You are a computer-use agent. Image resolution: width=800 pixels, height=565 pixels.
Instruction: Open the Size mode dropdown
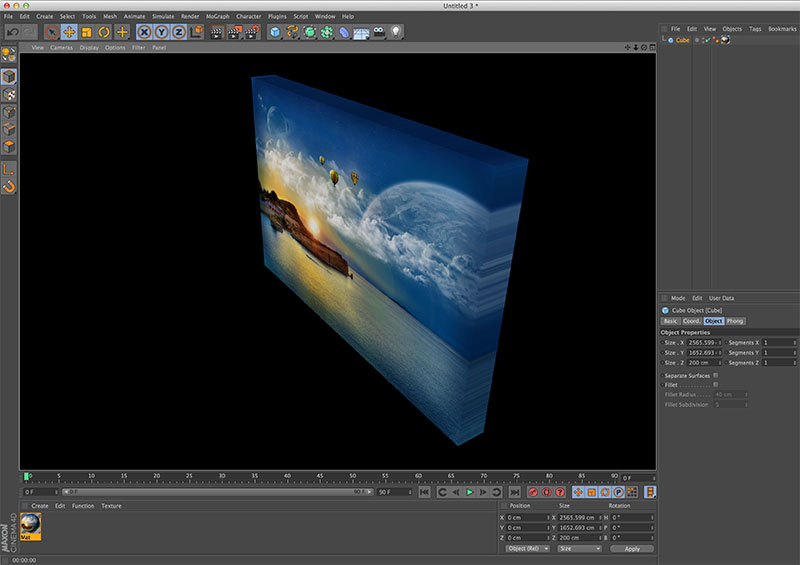click(x=580, y=549)
